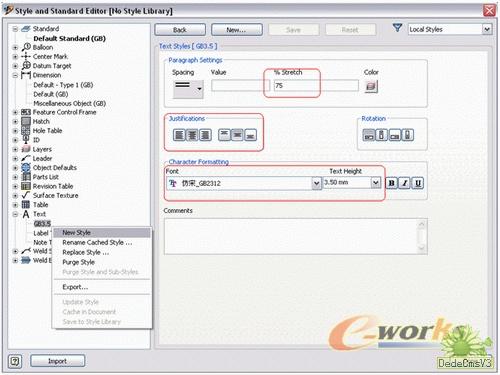
Task: Click the % Stretch input field
Action: coord(316,86)
